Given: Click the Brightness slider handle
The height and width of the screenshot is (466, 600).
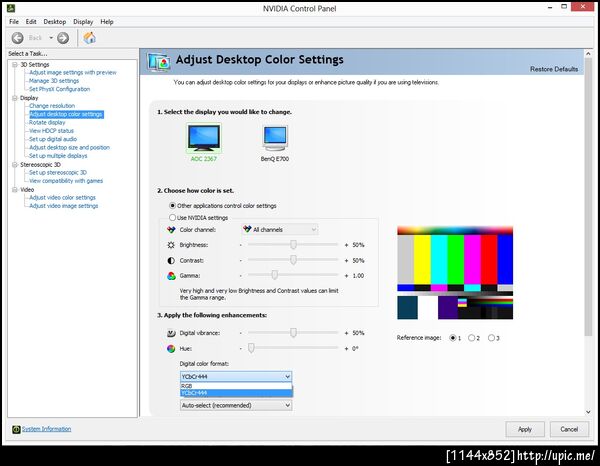Looking at the screenshot, I should [x=293, y=244].
